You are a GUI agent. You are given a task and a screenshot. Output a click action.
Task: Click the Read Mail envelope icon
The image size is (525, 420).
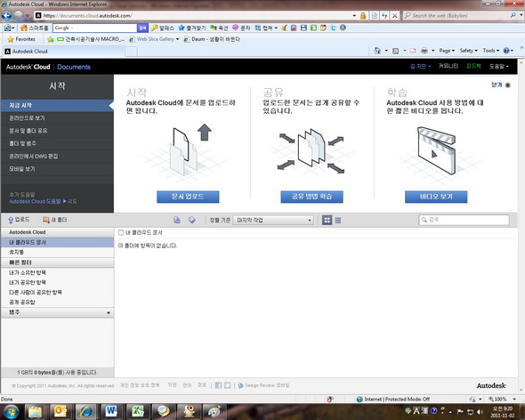413,51
